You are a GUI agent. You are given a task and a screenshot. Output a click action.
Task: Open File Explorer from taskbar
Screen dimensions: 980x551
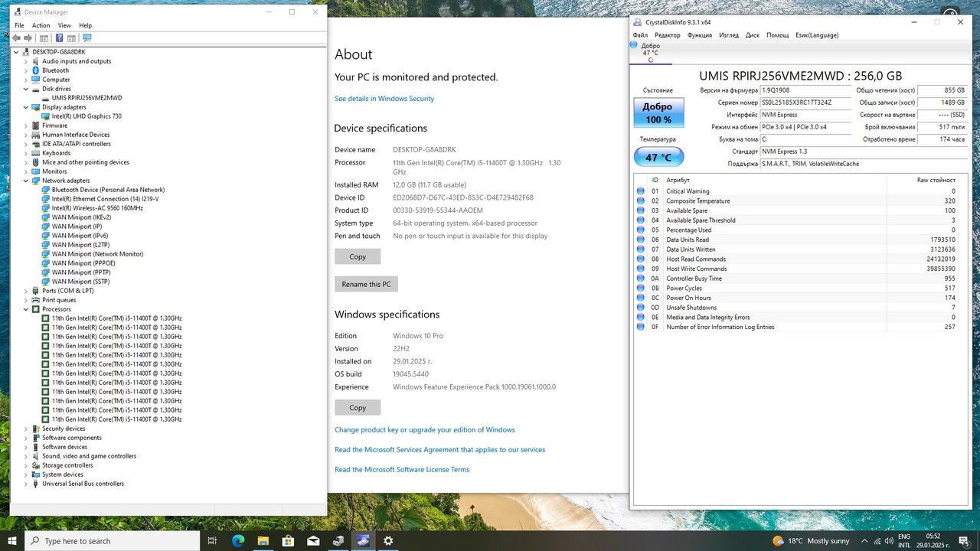click(x=263, y=540)
